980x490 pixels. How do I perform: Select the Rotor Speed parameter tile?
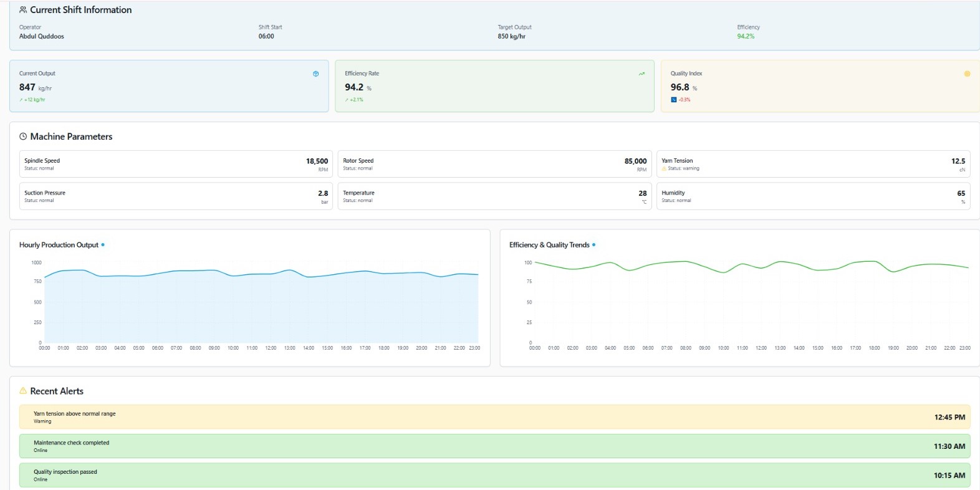tap(494, 164)
